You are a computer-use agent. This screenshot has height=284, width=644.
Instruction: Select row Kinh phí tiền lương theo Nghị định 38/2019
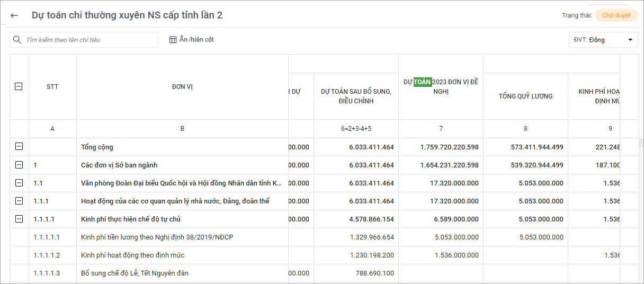coord(157,237)
